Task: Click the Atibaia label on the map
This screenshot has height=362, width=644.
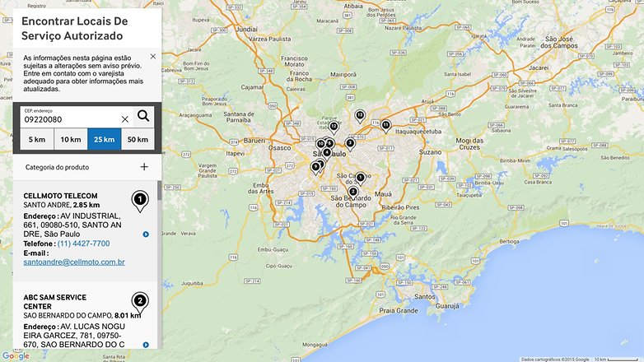Action: pyautogui.click(x=353, y=6)
